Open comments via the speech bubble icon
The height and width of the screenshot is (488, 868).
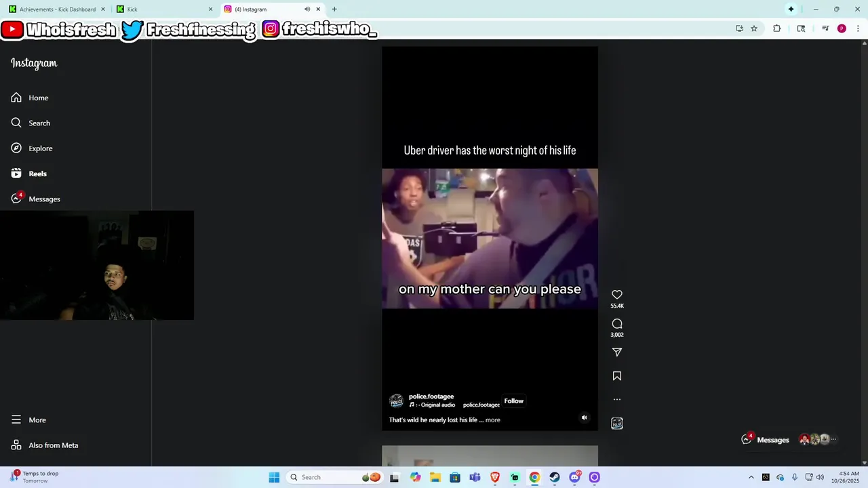click(617, 324)
